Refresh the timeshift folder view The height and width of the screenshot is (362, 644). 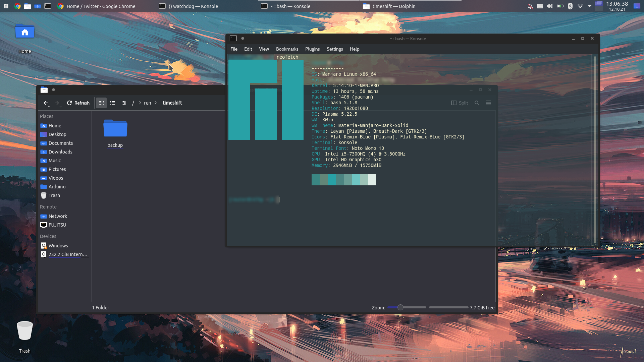point(78,103)
